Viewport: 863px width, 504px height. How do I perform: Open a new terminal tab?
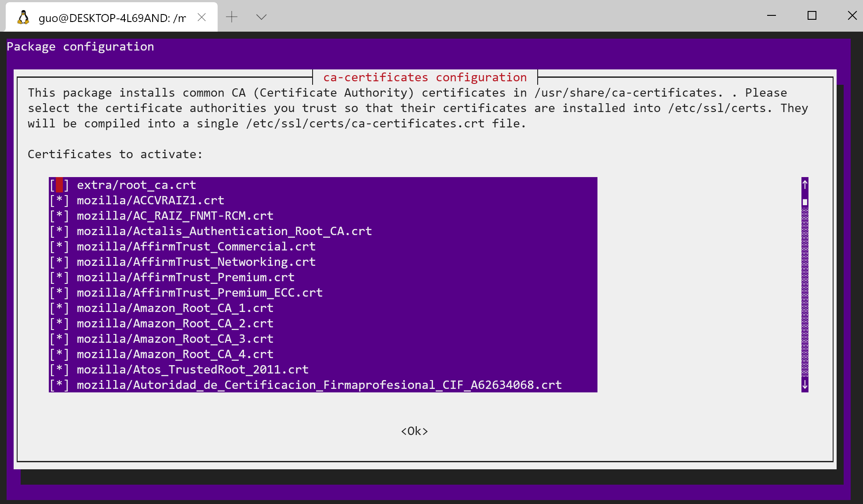[x=232, y=17]
